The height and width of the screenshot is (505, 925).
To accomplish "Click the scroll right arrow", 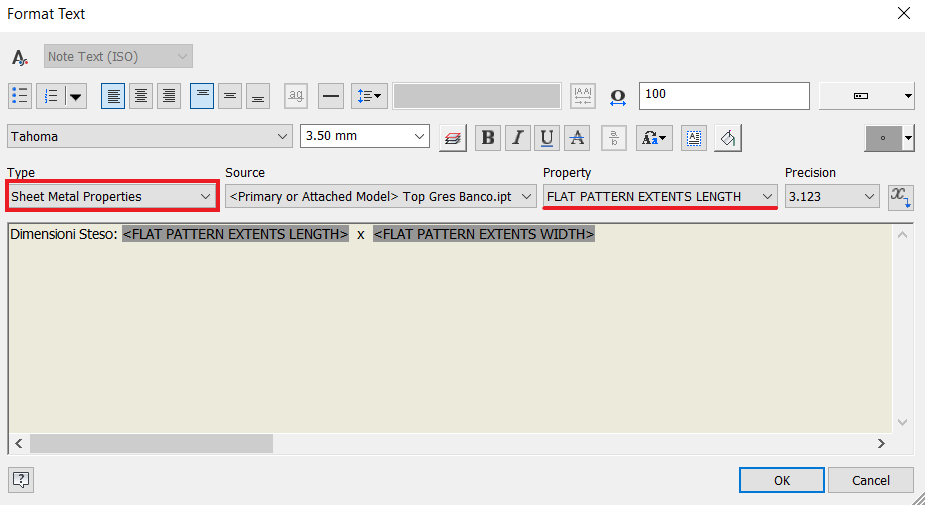I will pos(881,444).
